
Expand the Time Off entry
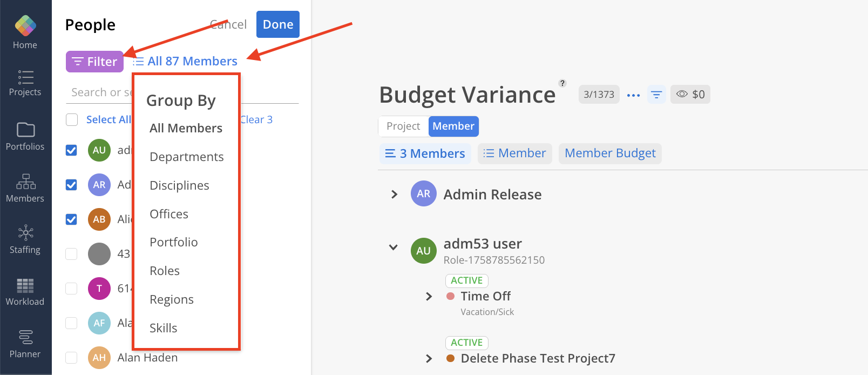pyautogui.click(x=429, y=297)
